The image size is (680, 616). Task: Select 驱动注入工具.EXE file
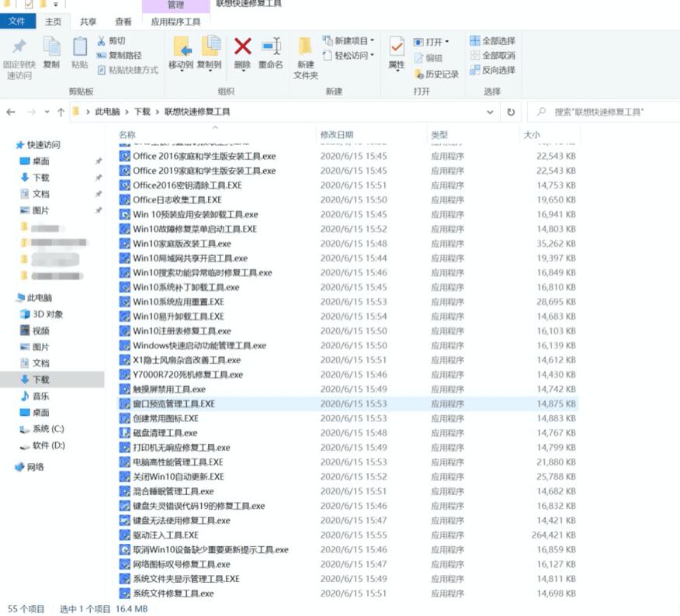click(165, 535)
